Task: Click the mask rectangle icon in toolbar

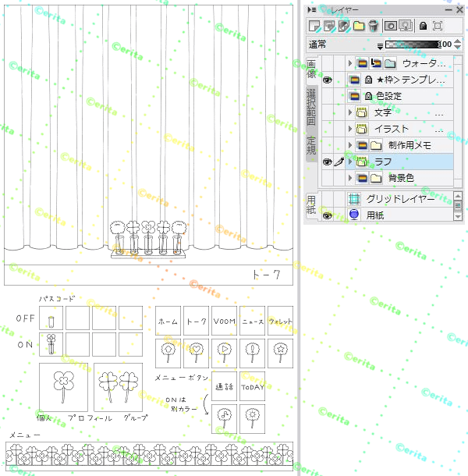Action: (x=391, y=26)
